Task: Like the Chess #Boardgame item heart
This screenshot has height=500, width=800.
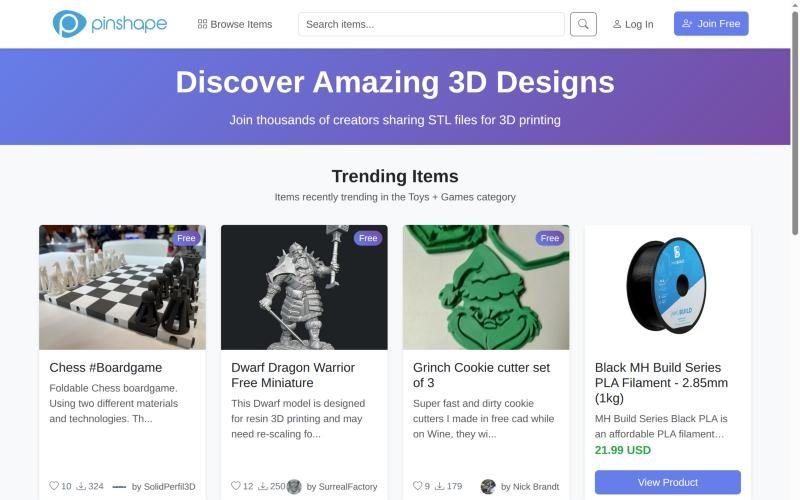Action: 54,486
